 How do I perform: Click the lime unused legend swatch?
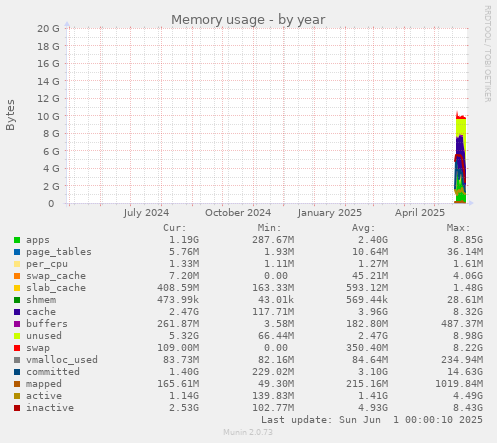(x=17, y=336)
